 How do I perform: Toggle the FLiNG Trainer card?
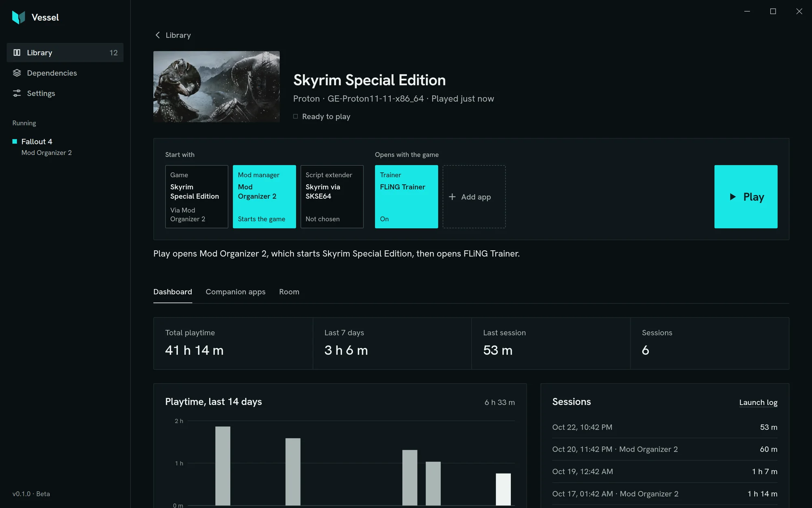[406, 197]
